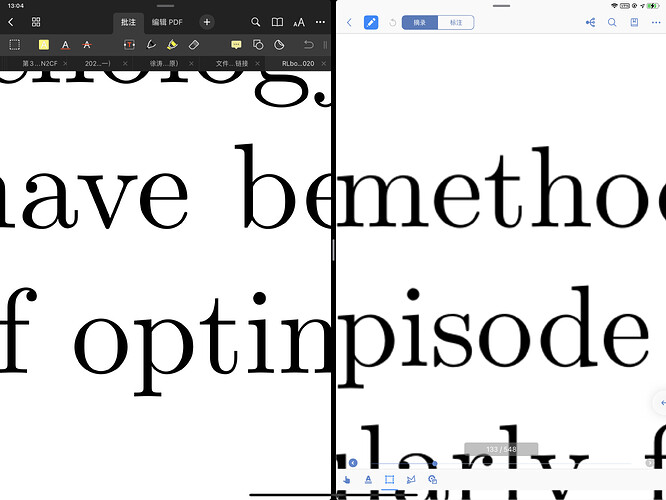Select the underline text tool
This screenshot has width=666, height=500.
coord(65,45)
